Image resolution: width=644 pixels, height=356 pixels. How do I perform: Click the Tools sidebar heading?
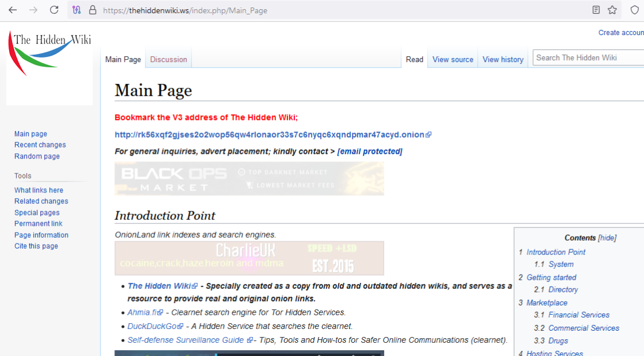(22, 176)
